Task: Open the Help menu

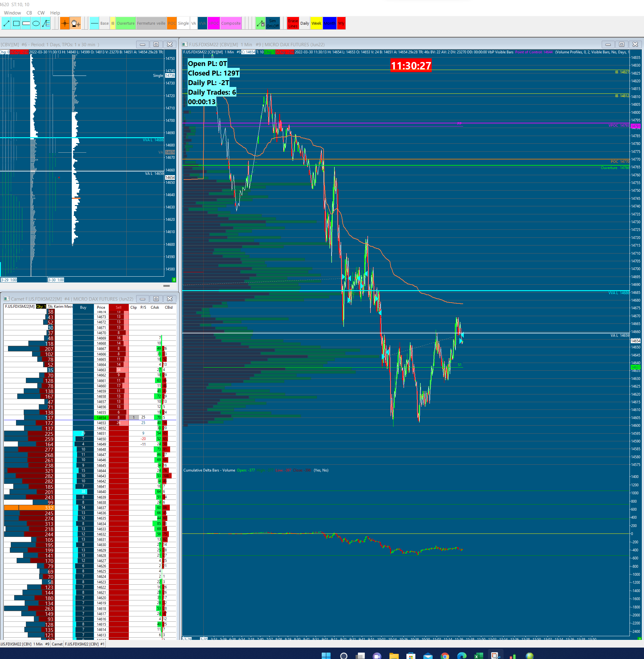Action: point(55,13)
